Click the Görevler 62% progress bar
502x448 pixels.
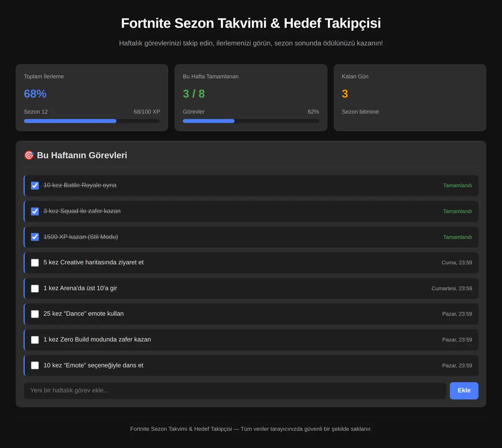pyautogui.click(x=251, y=121)
